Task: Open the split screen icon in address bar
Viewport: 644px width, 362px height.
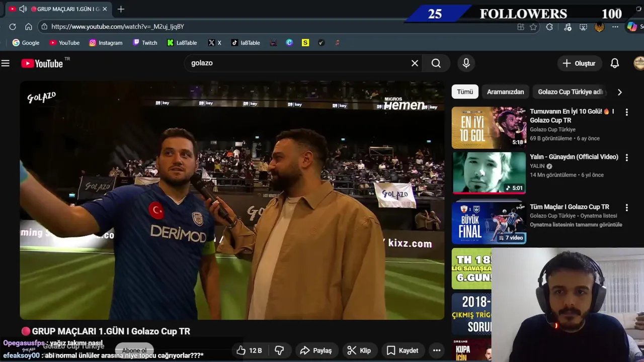Action: point(521,27)
